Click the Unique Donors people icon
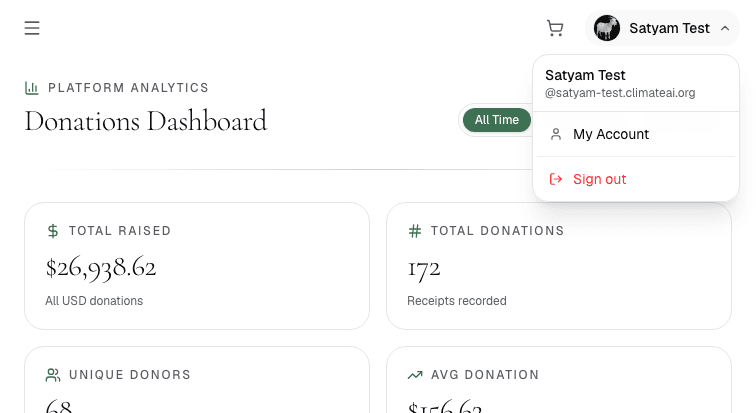 click(x=53, y=375)
